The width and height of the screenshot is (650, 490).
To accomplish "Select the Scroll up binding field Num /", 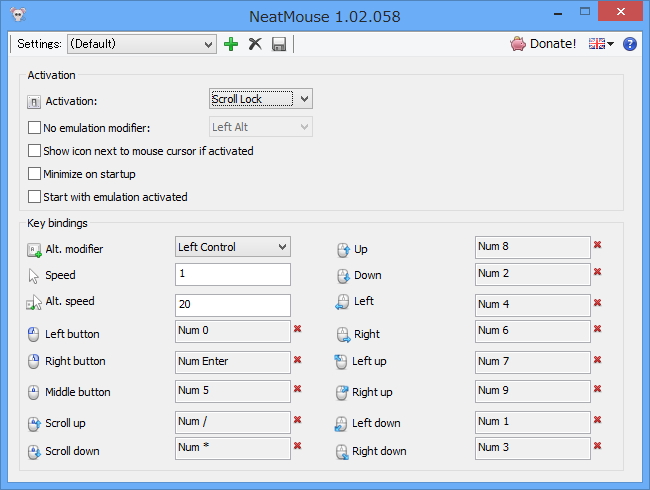I will click(x=233, y=422).
